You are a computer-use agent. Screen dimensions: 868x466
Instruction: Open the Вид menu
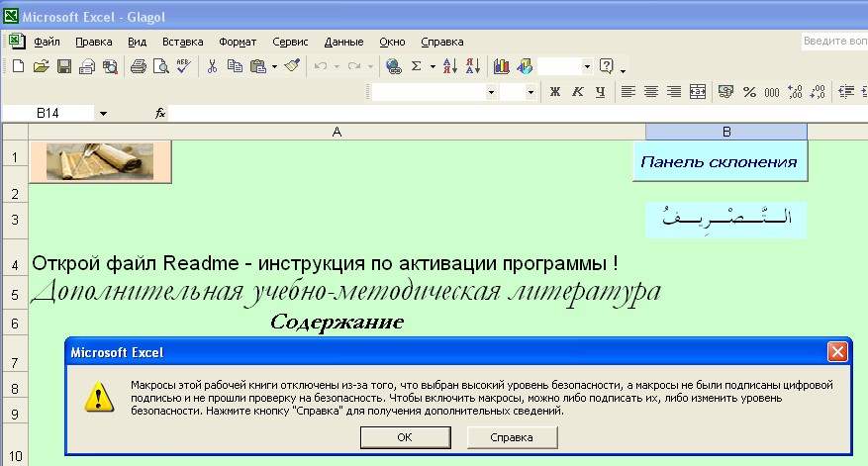click(x=137, y=42)
